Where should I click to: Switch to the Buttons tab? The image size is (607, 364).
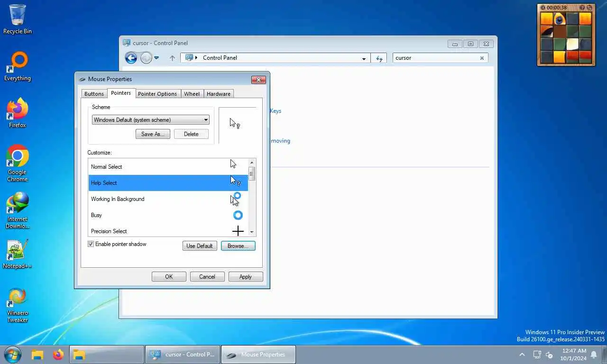(94, 94)
